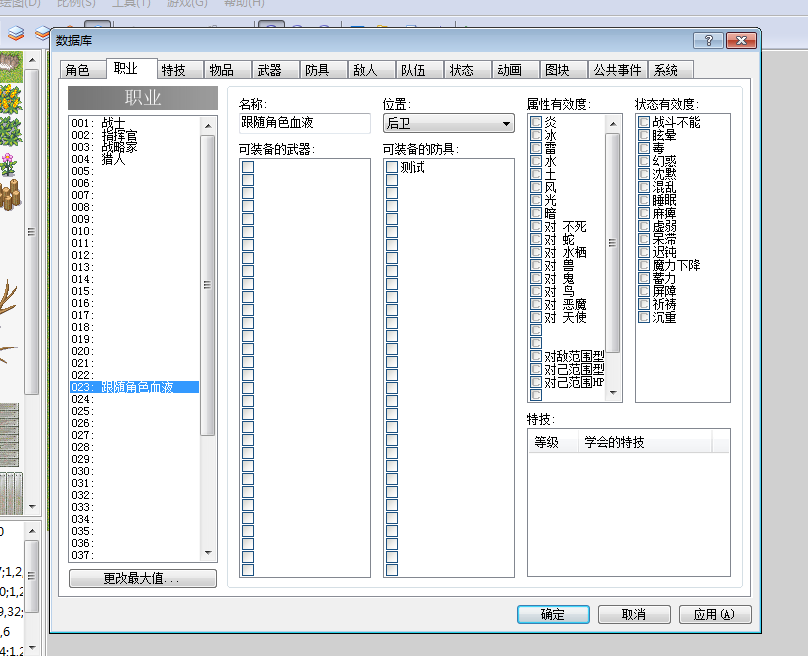Click the 取消 button
The width and height of the screenshot is (808, 656).
click(634, 614)
